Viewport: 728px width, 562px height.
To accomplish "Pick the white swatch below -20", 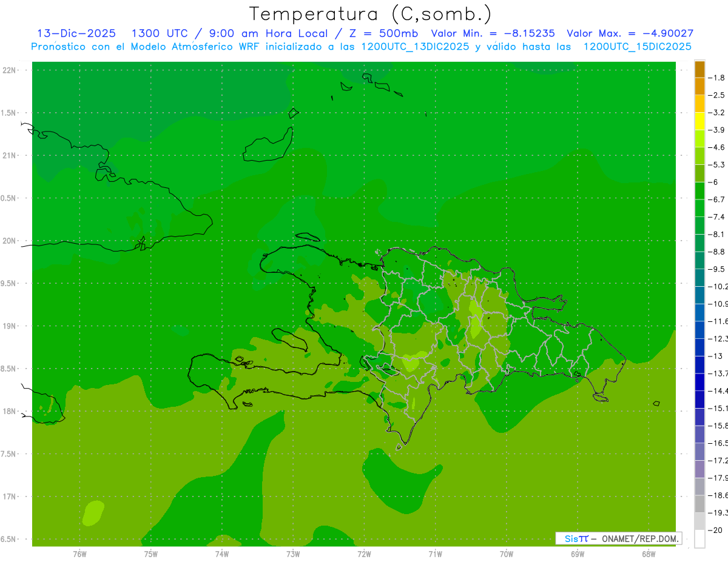I will [699, 538].
